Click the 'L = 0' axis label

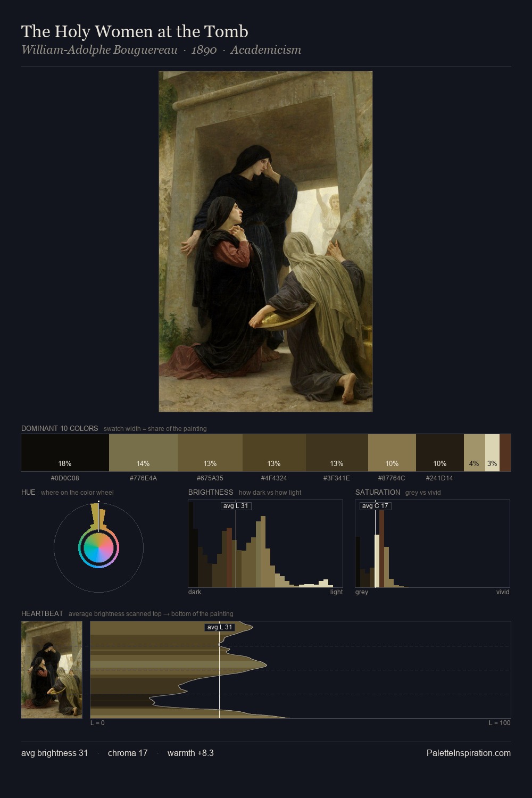(x=97, y=723)
